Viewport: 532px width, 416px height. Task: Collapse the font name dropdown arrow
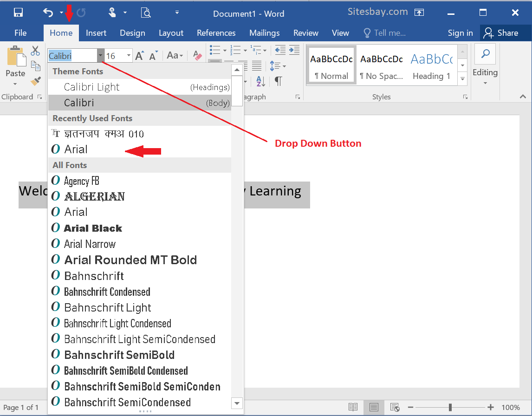[x=100, y=55]
